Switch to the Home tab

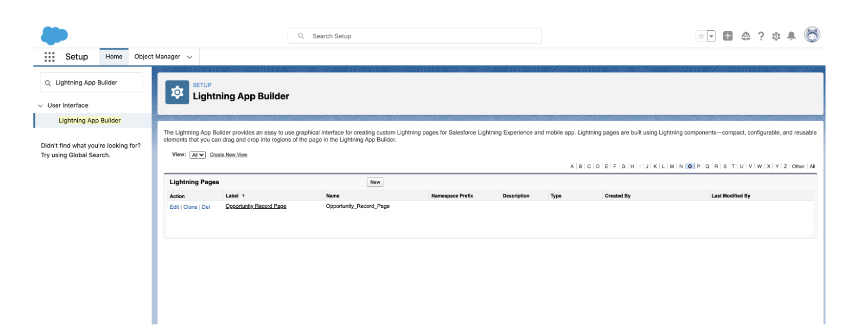tap(114, 57)
